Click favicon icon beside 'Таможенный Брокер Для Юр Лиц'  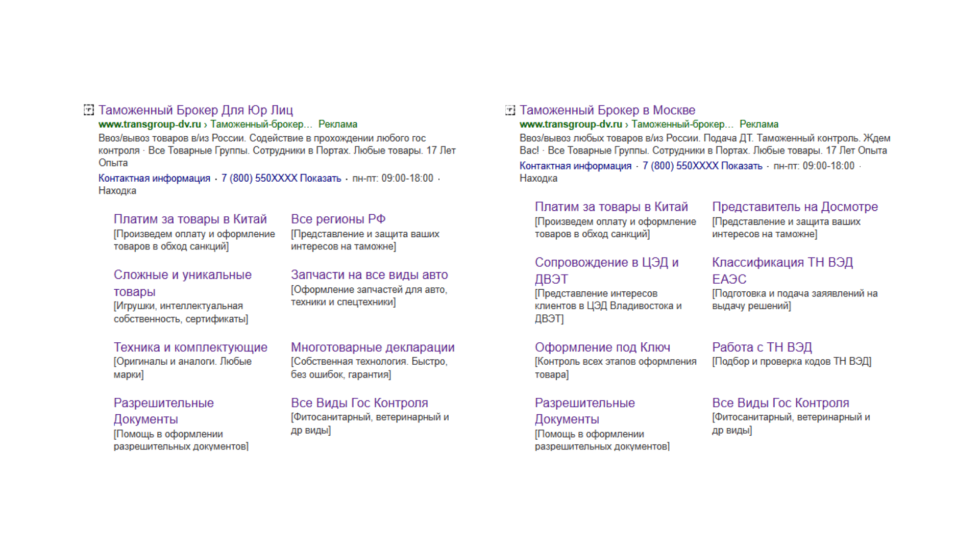[x=89, y=110]
